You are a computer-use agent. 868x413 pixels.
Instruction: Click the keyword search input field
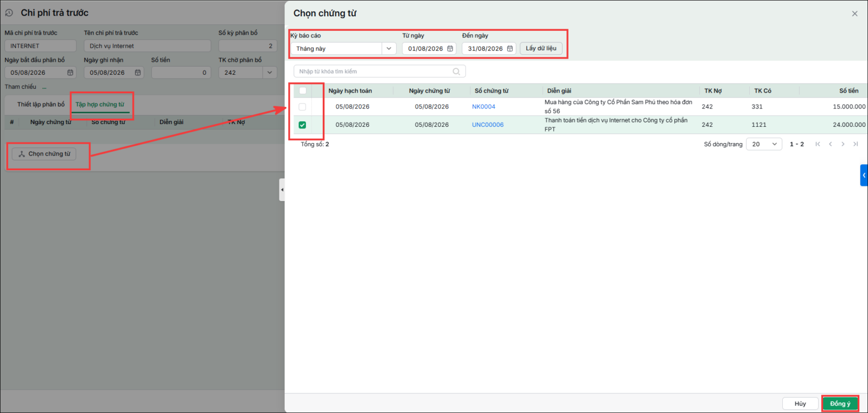coord(380,72)
